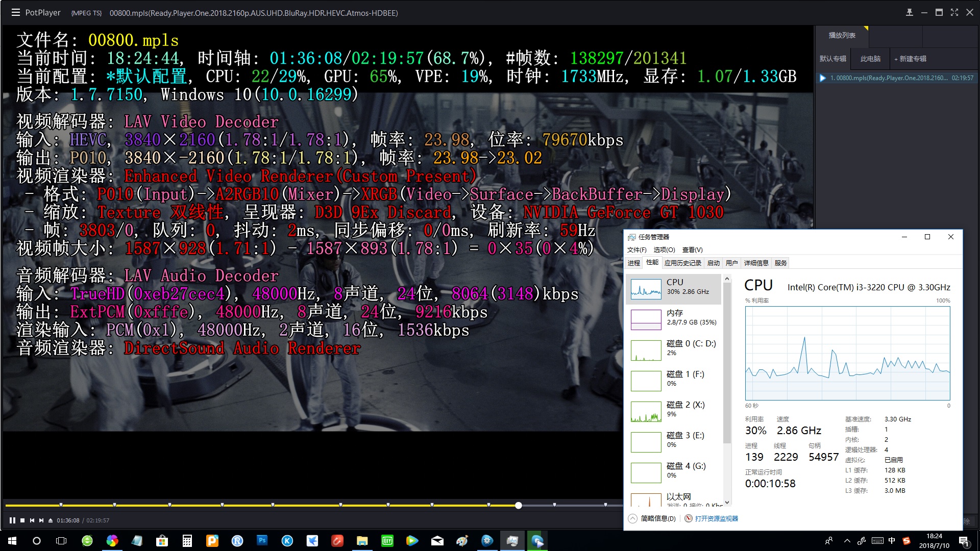Open the 应用历史记录 tab in Task Manager

point(683,263)
